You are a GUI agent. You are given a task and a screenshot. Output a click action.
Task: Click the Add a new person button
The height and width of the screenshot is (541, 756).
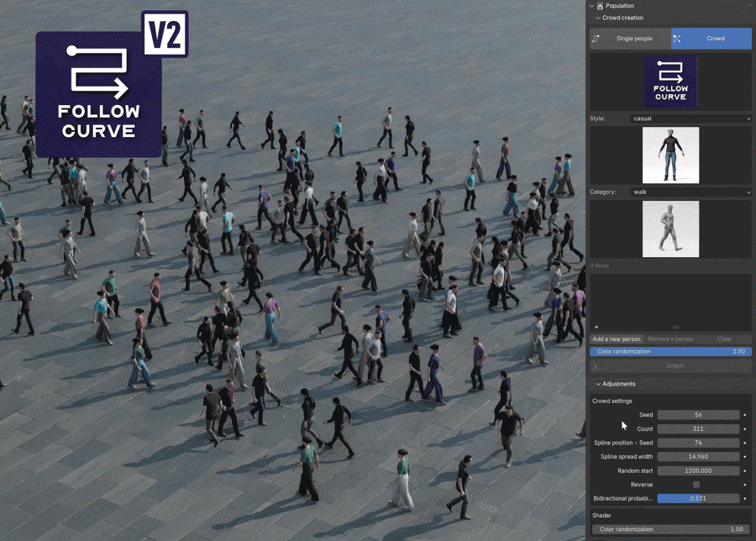point(616,339)
